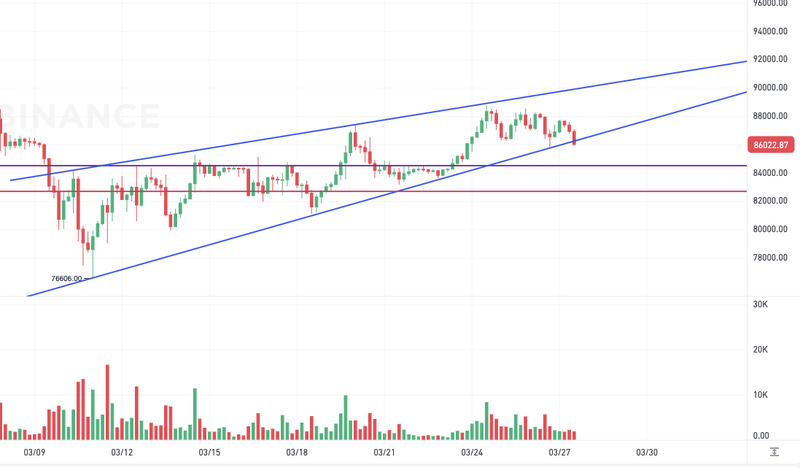Click the 03/09 date on time axis
Image resolution: width=800 pixels, height=473 pixels.
(34, 453)
